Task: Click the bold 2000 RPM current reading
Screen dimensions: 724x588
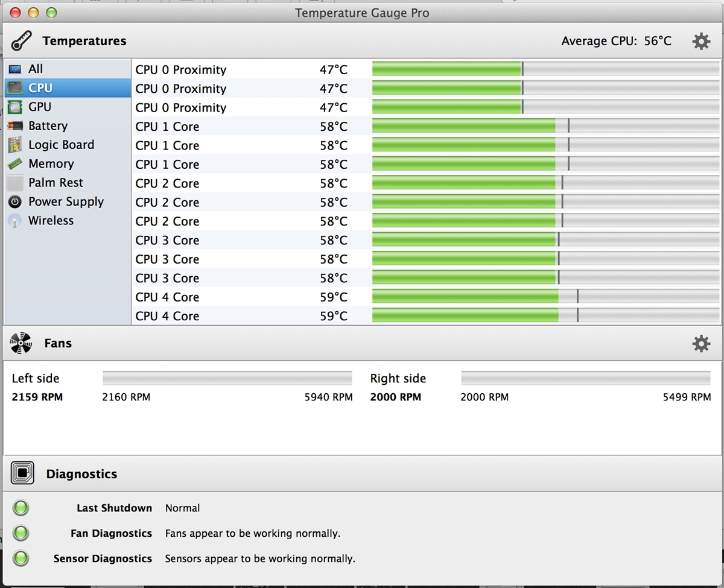Action: point(396,397)
